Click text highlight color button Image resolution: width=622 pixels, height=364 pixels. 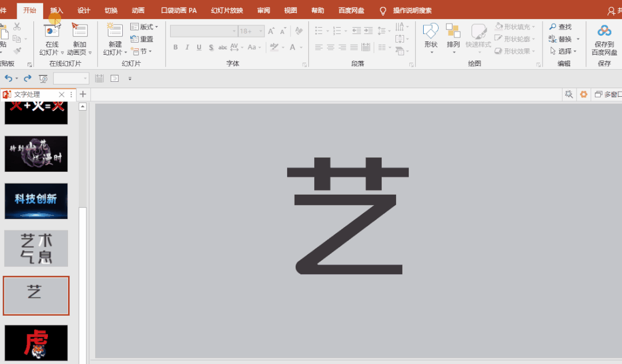click(x=274, y=47)
